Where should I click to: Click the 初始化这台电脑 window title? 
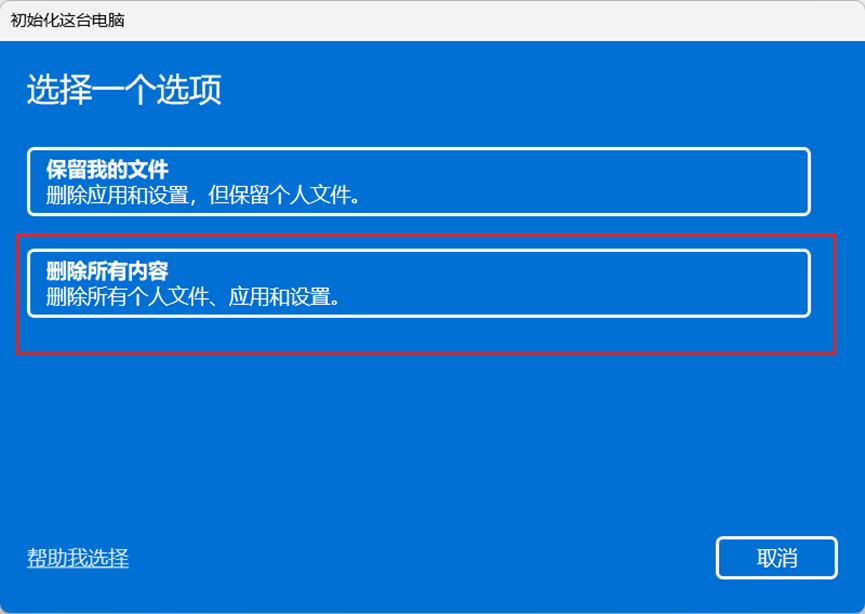(x=67, y=20)
